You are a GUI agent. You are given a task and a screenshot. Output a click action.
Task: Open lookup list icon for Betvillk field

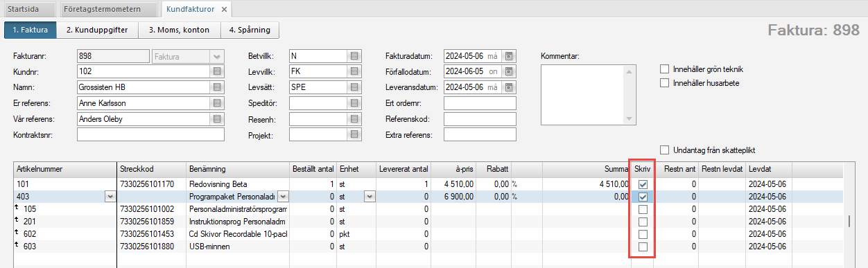(x=354, y=56)
